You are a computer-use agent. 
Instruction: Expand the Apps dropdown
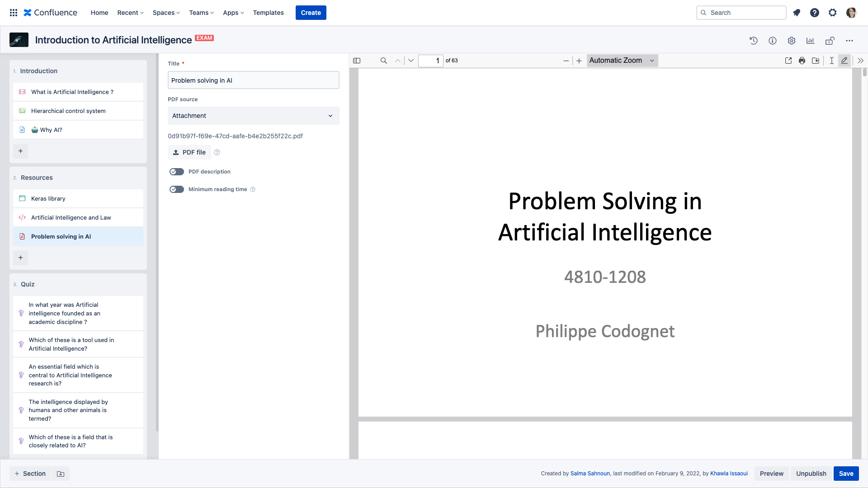click(233, 13)
